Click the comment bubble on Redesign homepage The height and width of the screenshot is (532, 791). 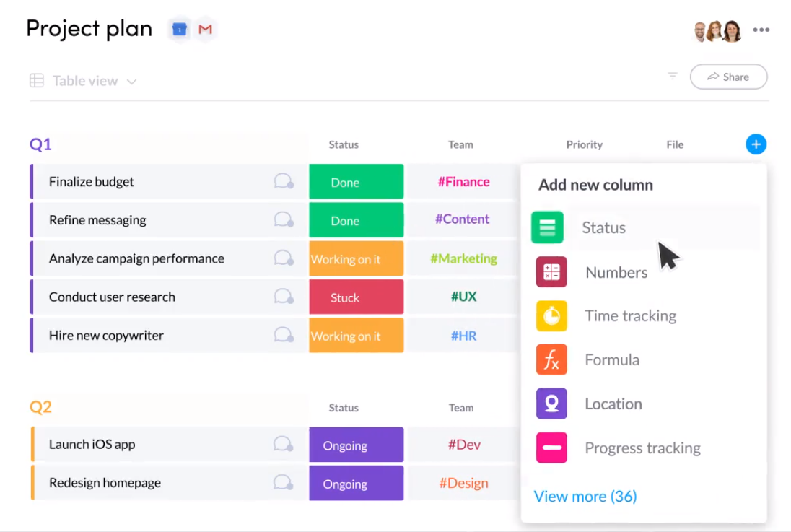(x=284, y=483)
